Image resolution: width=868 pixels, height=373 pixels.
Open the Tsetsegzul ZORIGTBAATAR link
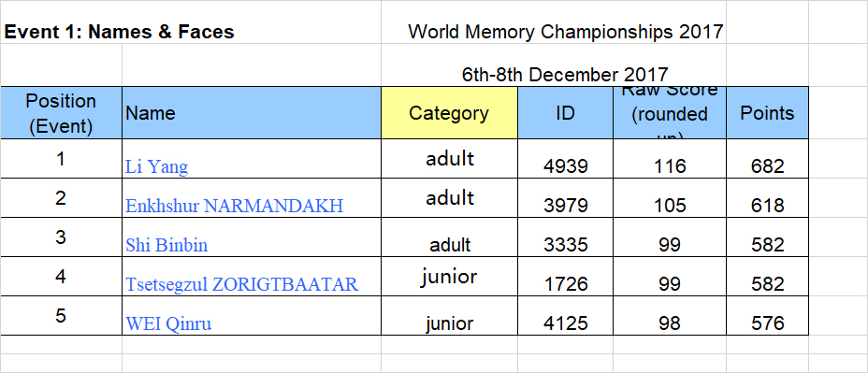pos(242,284)
